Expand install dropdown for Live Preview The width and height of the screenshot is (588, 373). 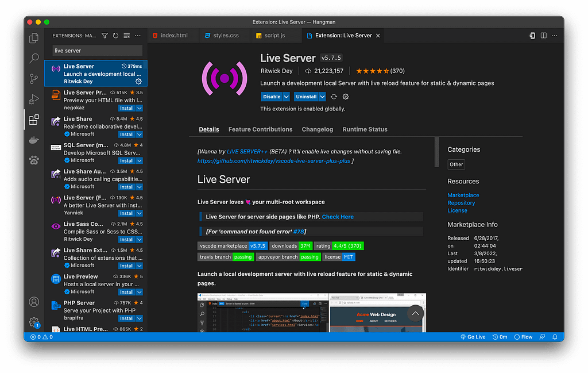coord(140,292)
